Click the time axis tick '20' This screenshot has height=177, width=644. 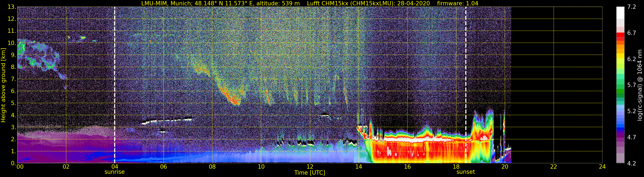(x=505, y=167)
